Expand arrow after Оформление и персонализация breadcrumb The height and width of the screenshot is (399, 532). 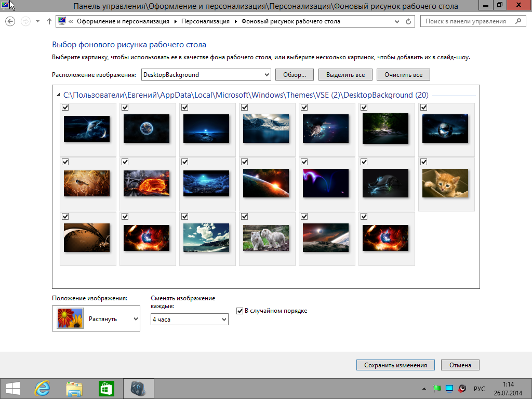(x=176, y=21)
